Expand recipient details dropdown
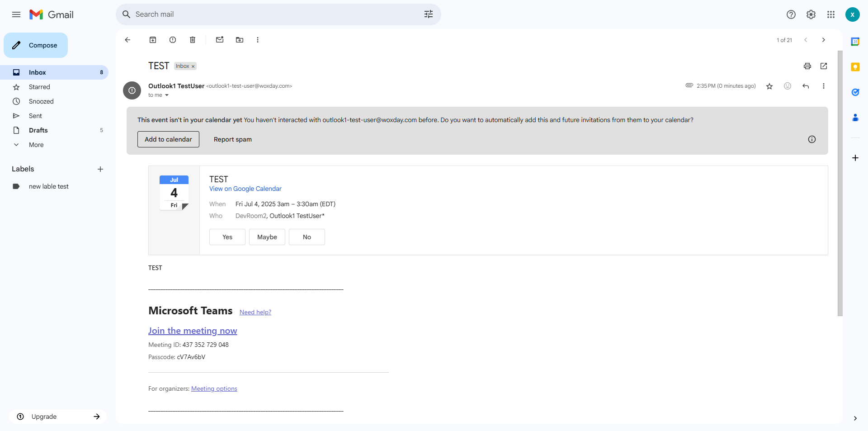The width and height of the screenshot is (868, 431). pyautogui.click(x=167, y=95)
